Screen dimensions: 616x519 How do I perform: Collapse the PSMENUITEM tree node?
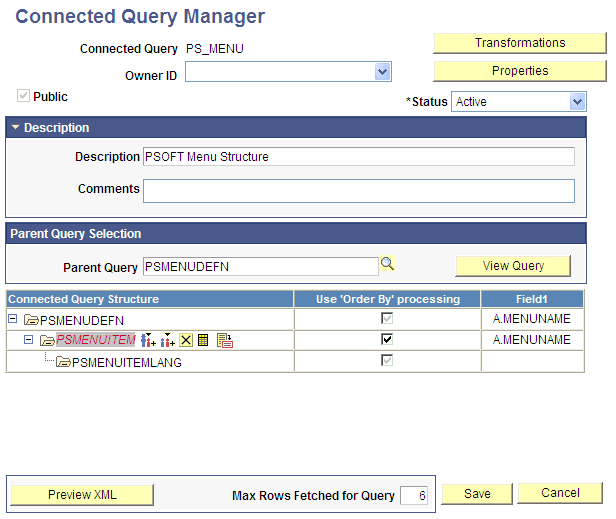pyautogui.click(x=28, y=339)
